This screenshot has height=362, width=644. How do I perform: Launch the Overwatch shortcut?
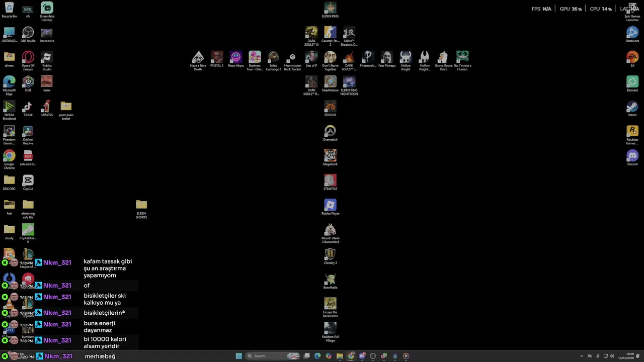pos(330,133)
